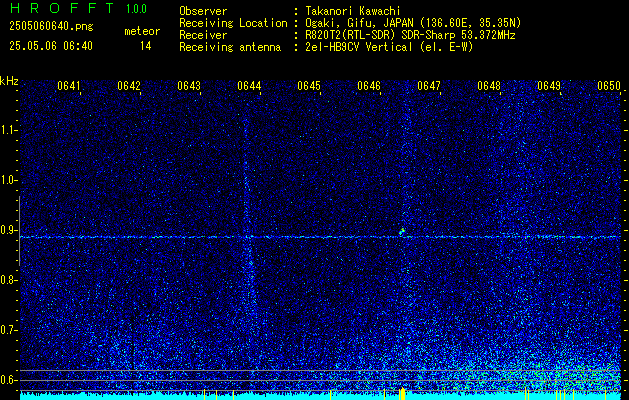The width and height of the screenshot is (629, 400).
Task: Click the 2el-HB9CV Vertical antenna text
Action: [x=389, y=47]
